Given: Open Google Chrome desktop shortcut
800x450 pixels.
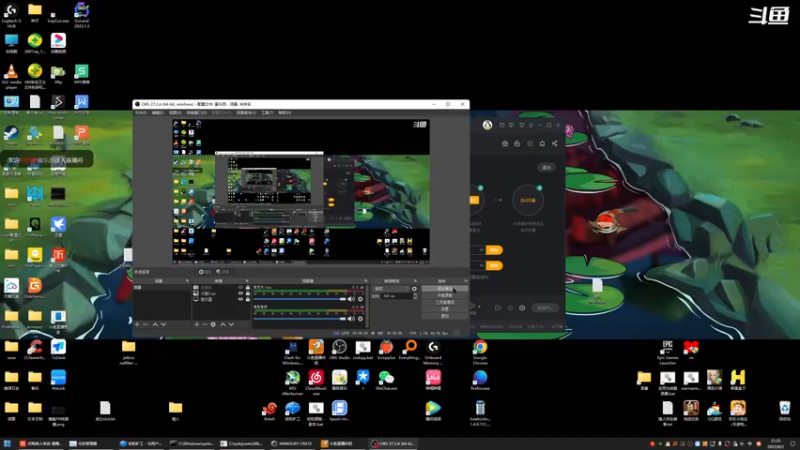Looking at the screenshot, I should pos(480,352).
